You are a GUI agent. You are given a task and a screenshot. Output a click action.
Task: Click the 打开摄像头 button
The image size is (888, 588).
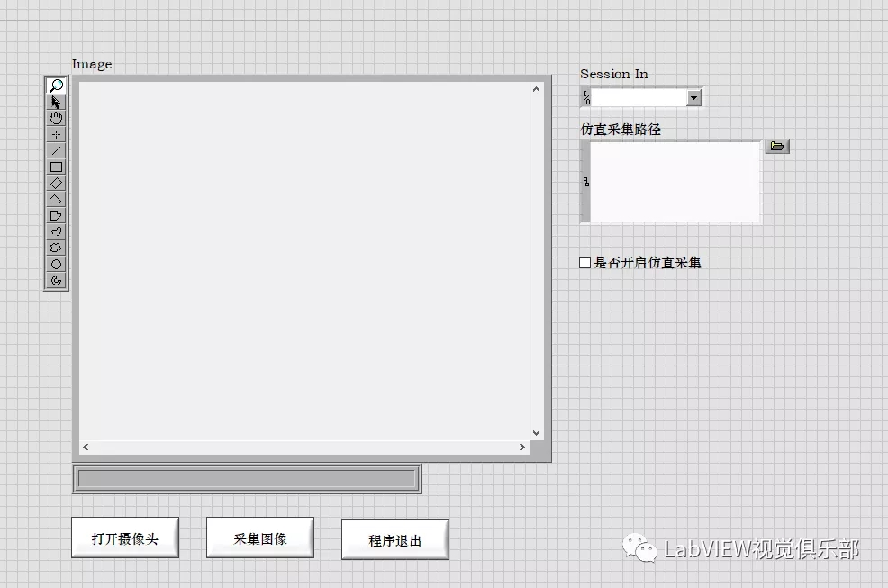coord(125,538)
